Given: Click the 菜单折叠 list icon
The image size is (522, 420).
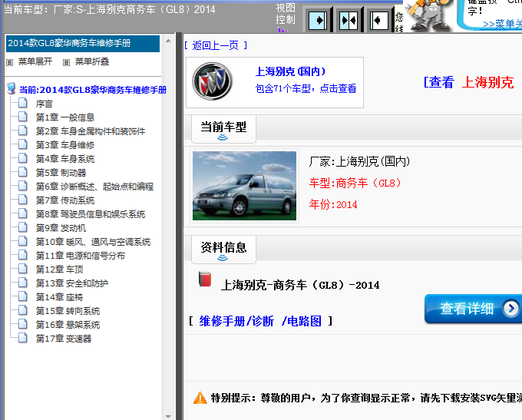Looking at the screenshot, I should (66, 62).
